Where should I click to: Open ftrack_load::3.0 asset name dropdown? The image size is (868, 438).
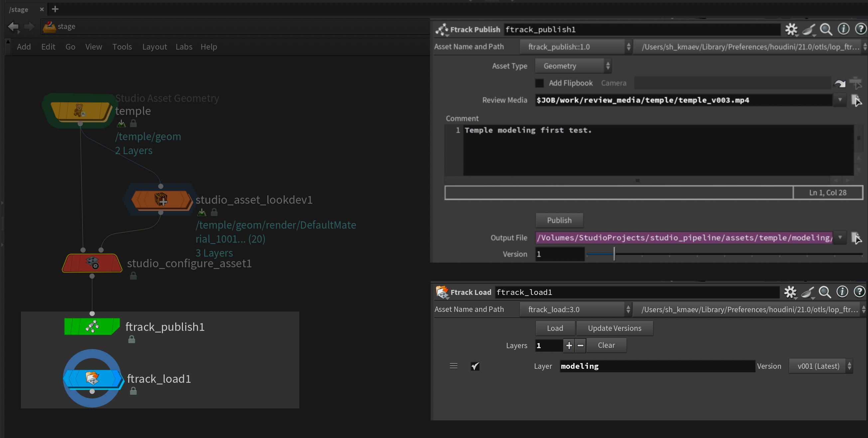(x=575, y=310)
